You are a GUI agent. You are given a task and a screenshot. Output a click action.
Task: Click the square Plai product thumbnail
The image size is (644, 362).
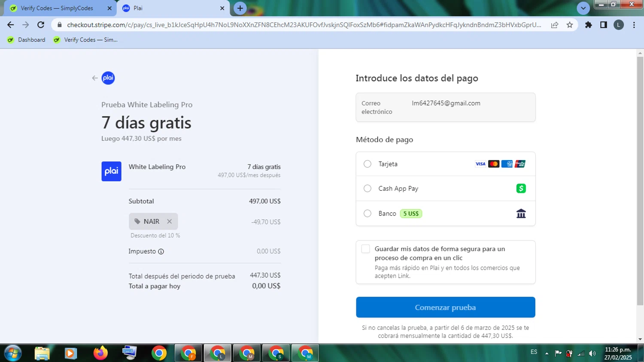(x=111, y=171)
